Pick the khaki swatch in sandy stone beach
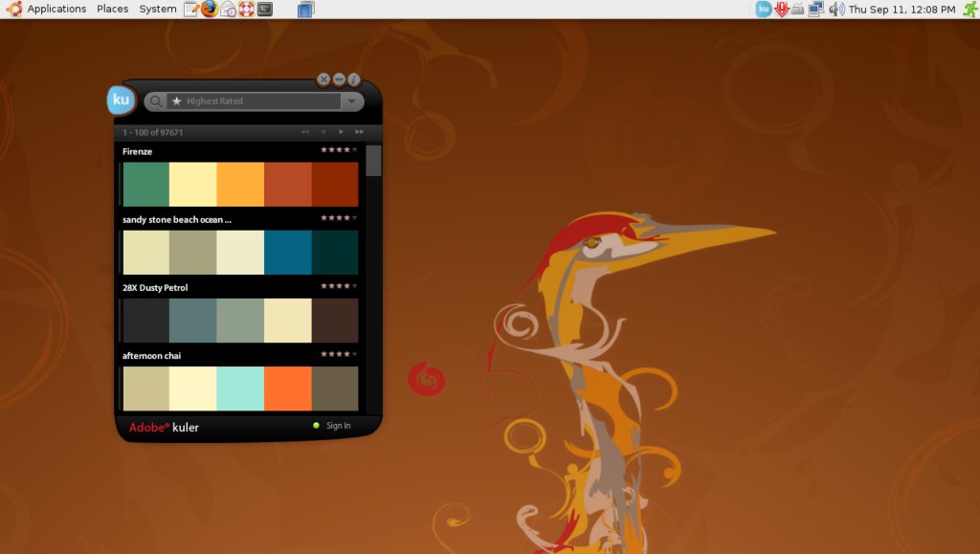 tap(193, 253)
